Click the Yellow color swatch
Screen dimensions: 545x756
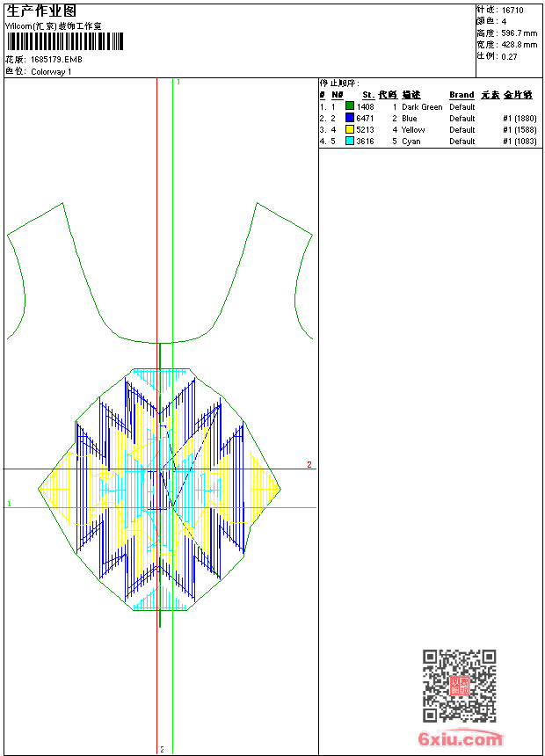(x=350, y=128)
